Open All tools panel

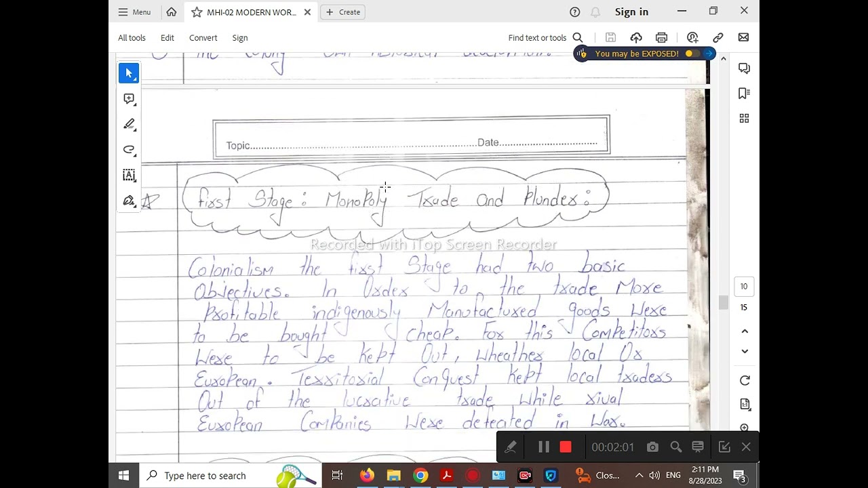coord(132,38)
